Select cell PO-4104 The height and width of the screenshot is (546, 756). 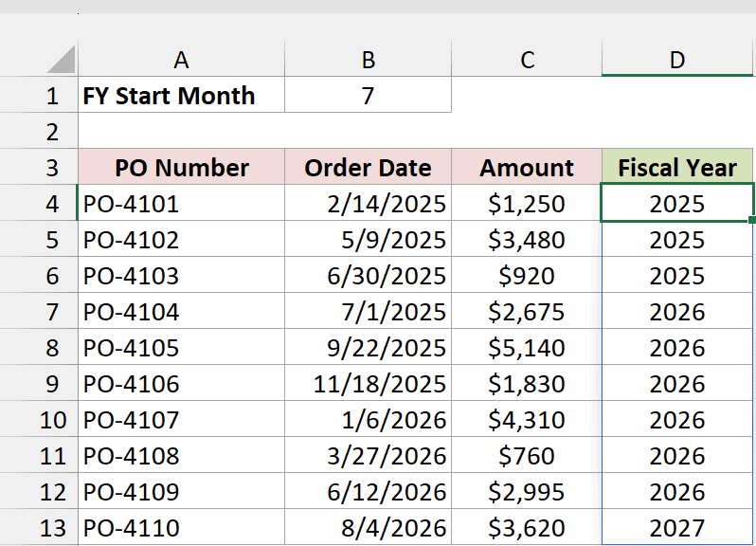point(181,311)
